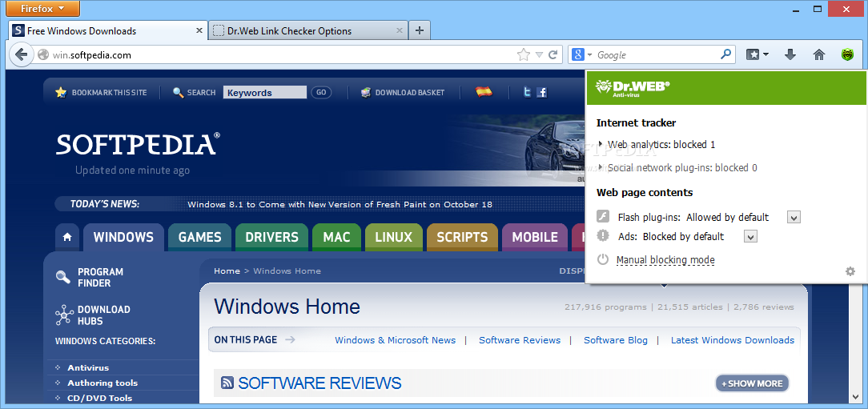Open the GAMES section tab
Viewport: 868px width, 409px height.
tap(200, 237)
